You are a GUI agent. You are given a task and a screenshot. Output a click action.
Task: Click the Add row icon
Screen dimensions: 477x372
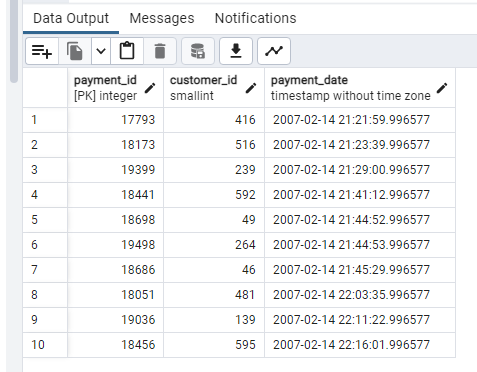tap(42, 51)
